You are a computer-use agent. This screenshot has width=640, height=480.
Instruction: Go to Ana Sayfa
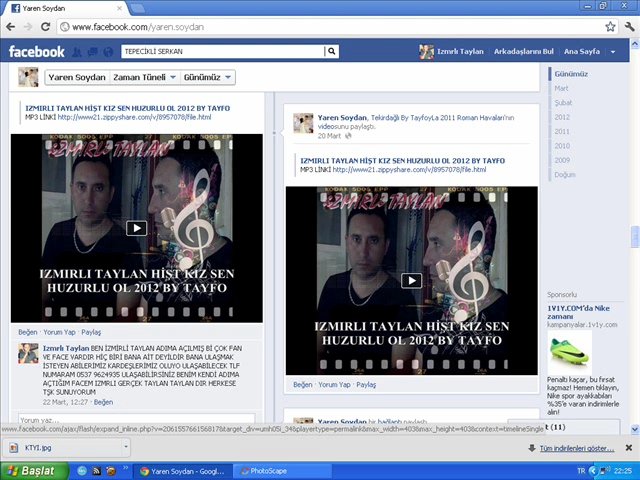[582, 52]
